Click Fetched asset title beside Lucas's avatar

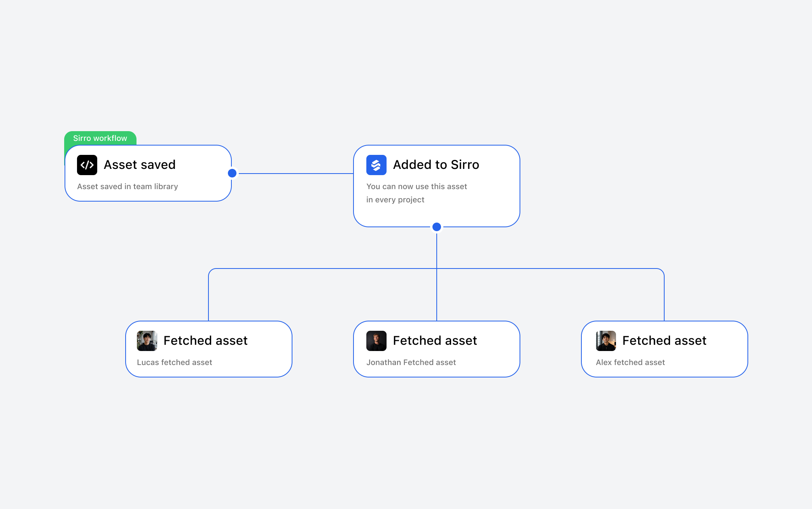click(205, 341)
